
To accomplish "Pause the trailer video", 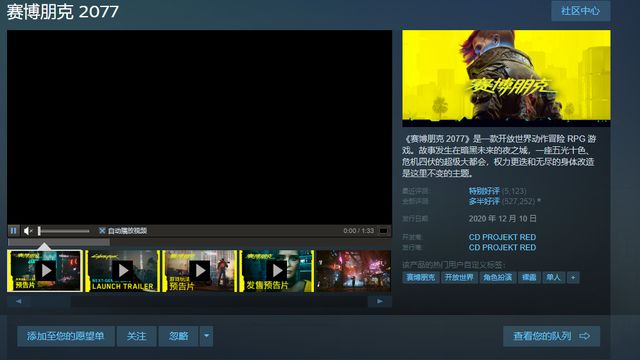I will pyautogui.click(x=13, y=231).
